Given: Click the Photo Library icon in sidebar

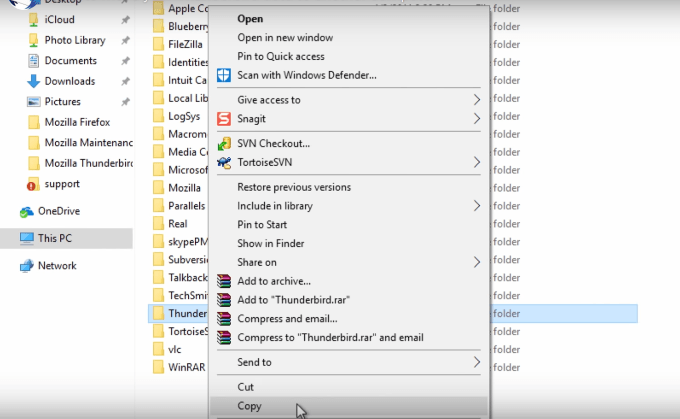Looking at the screenshot, I should (x=33, y=40).
